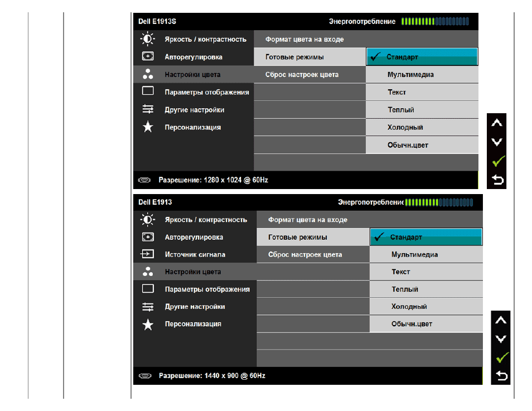Viewport: 532px width, 411px height.
Task: Click the cable connector icon beside 1440 x 900 resolution
Action: pos(145,376)
